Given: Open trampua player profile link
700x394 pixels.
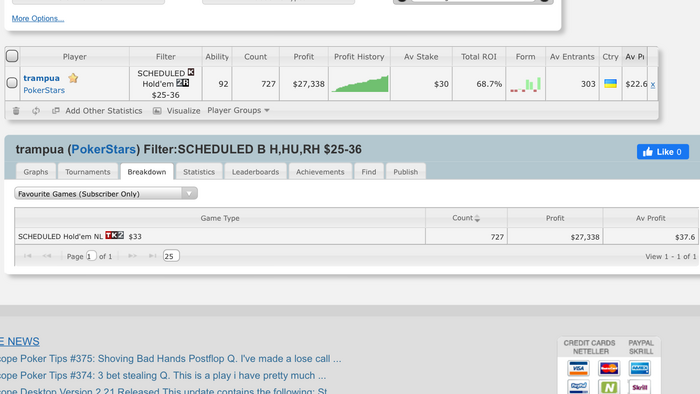Looking at the screenshot, I should click(42, 78).
